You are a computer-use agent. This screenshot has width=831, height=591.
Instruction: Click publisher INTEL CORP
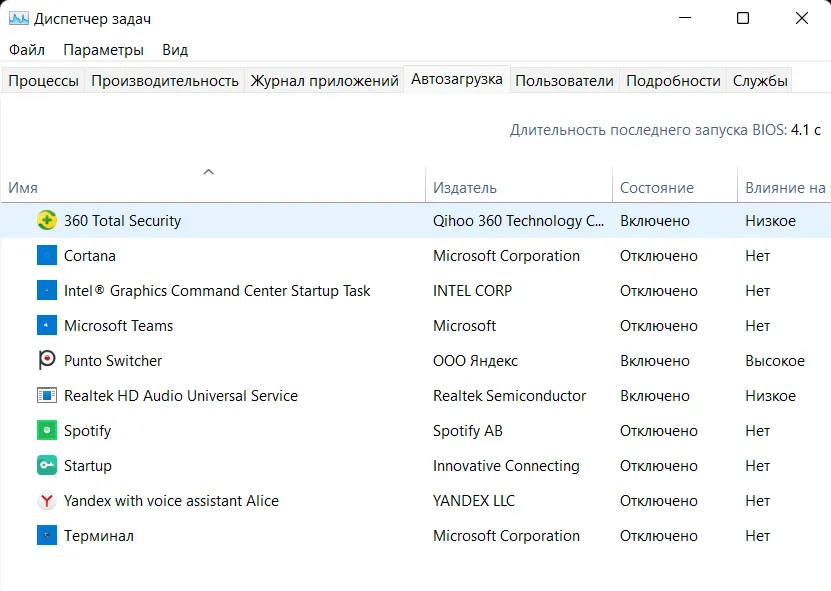click(x=472, y=290)
